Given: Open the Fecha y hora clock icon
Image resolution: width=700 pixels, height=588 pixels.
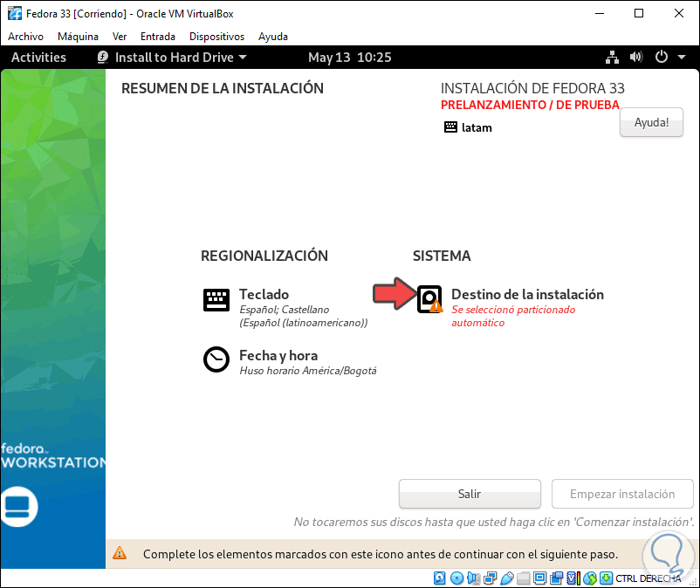Looking at the screenshot, I should pos(216,359).
